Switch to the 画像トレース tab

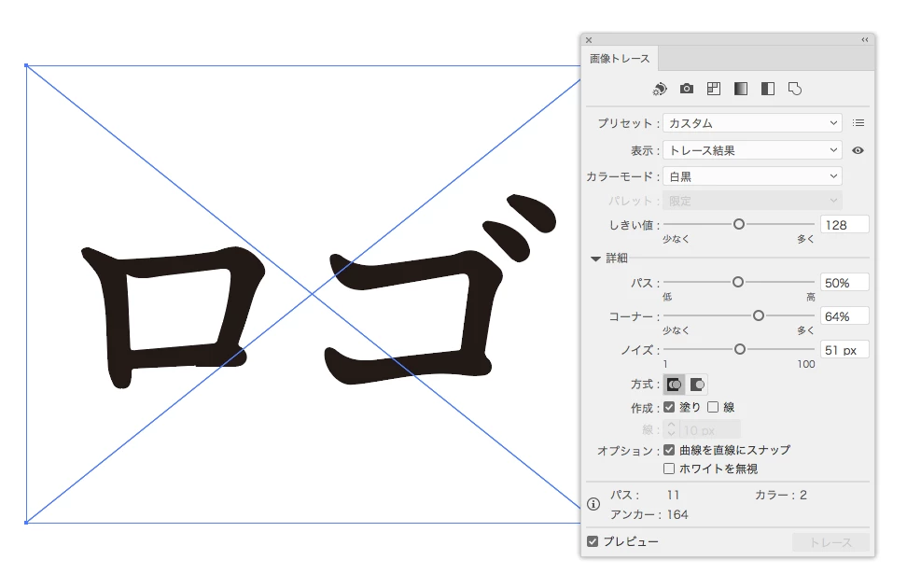620,59
